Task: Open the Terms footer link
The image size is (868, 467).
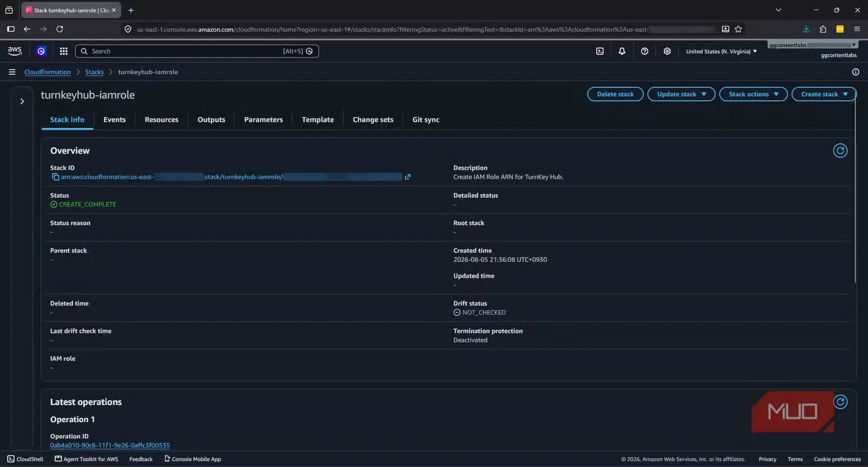Action: click(x=795, y=459)
